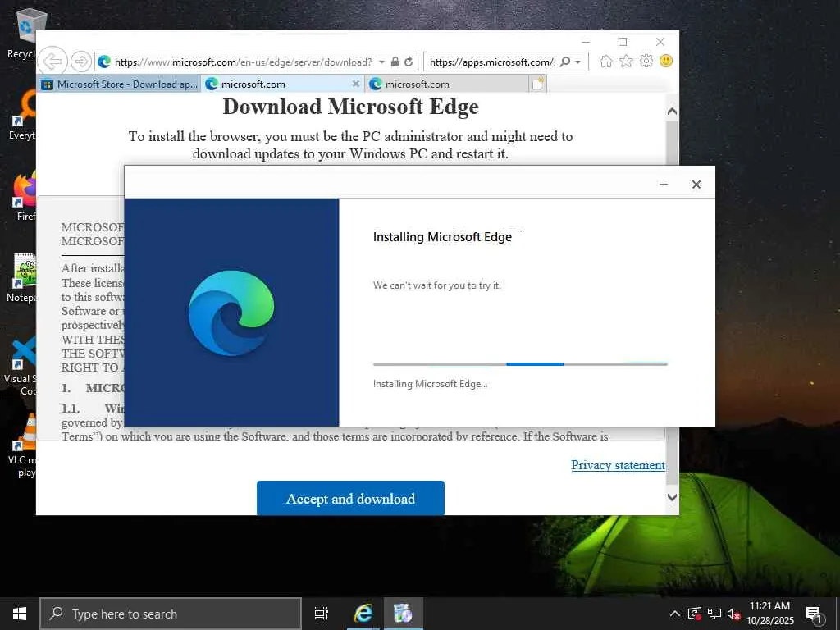Viewport: 840px width, 630px height.
Task: Open the Privacy statement link
Action: pos(618,465)
